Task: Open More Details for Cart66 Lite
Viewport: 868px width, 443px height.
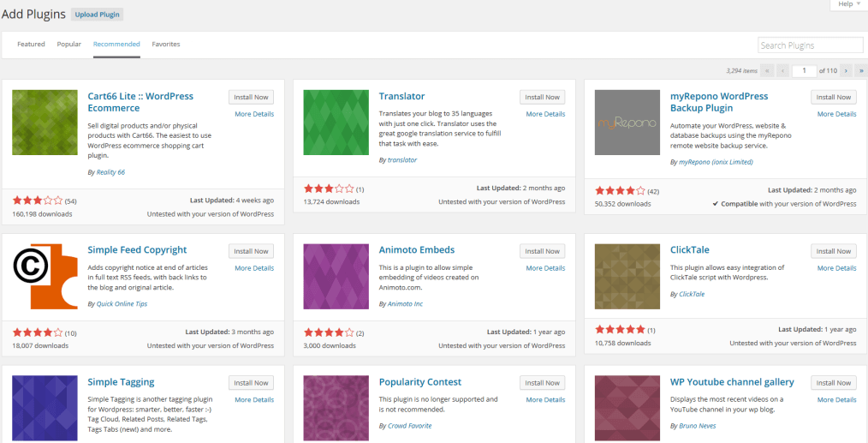Action: (x=254, y=114)
